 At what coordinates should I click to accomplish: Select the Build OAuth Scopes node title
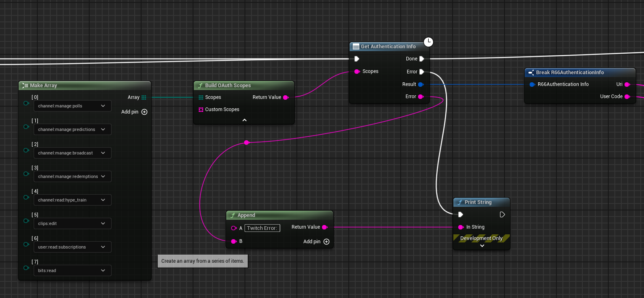pyautogui.click(x=228, y=86)
